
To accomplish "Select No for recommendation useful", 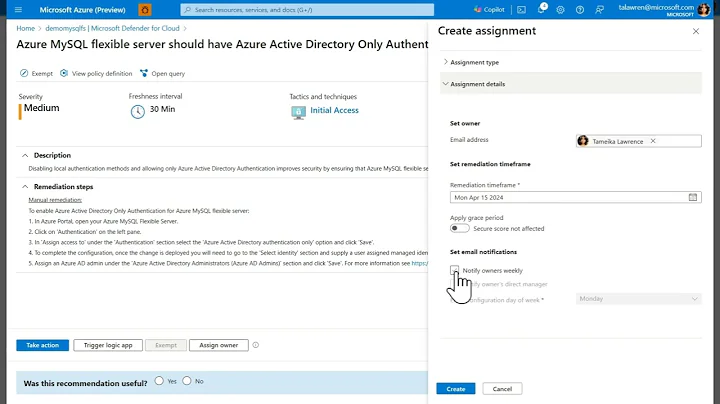I will click(x=186, y=381).
